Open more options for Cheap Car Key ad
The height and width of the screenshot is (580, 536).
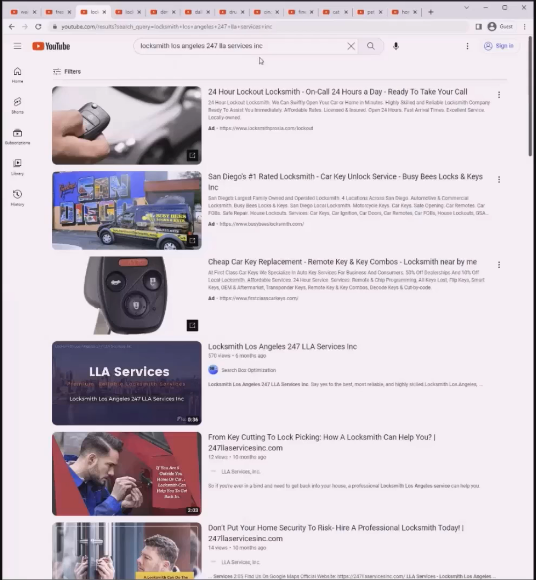499,265
